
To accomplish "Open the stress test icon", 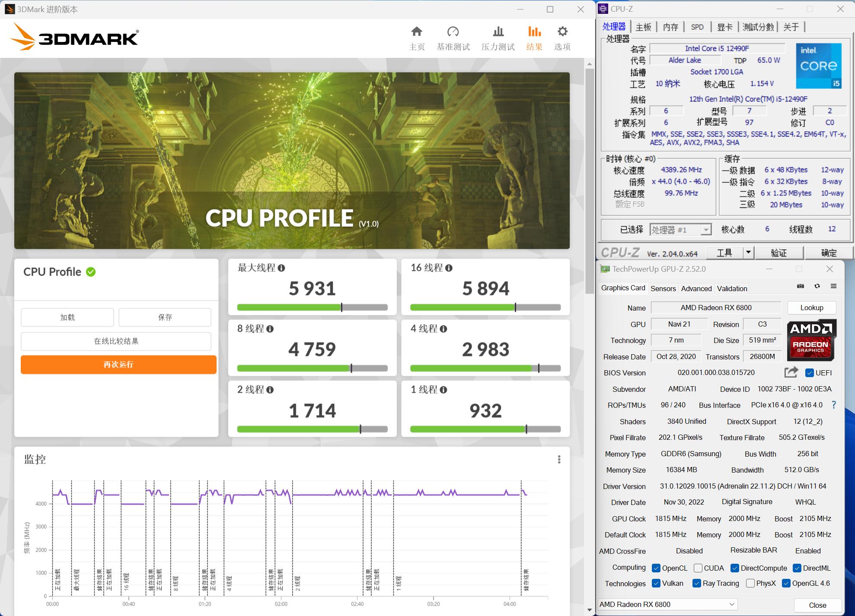I will click(x=498, y=32).
